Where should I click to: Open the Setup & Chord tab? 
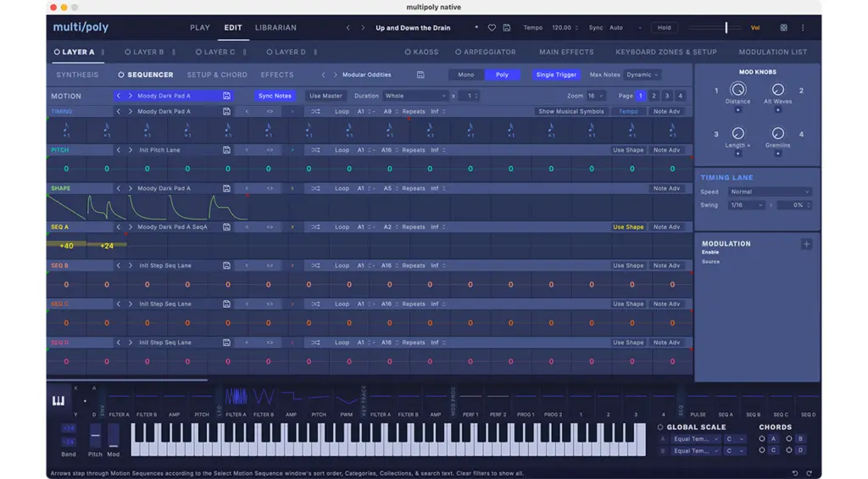point(217,75)
